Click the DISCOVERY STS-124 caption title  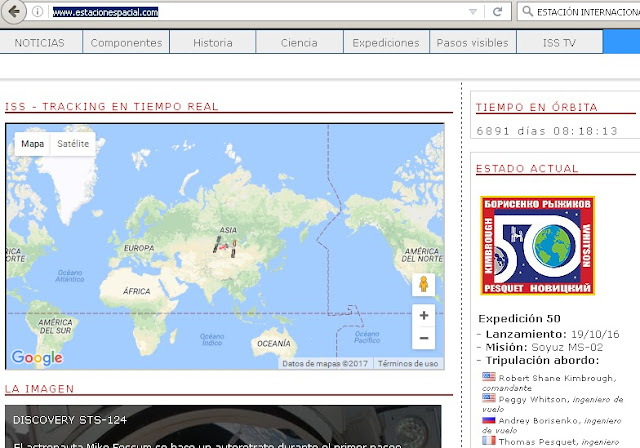(x=70, y=420)
